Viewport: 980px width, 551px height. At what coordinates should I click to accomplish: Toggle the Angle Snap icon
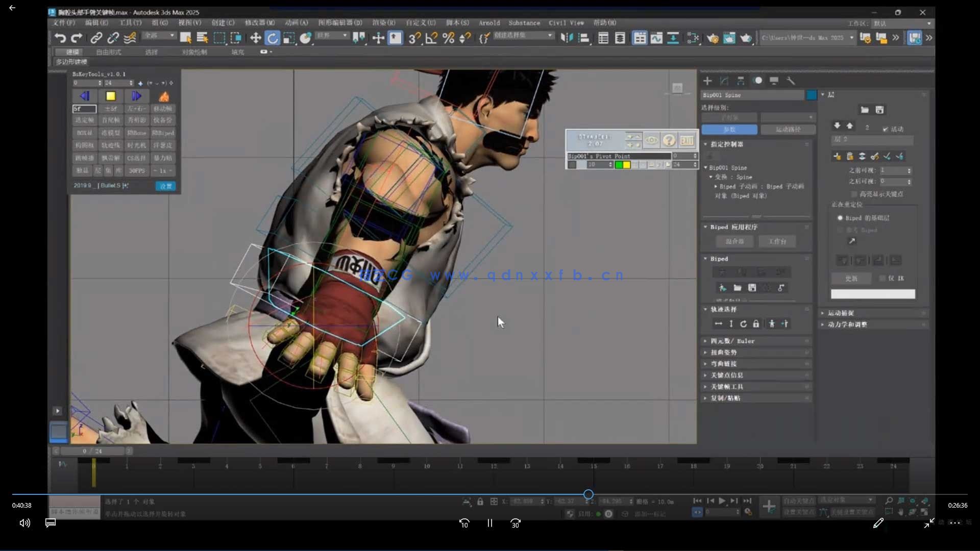tap(431, 38)
